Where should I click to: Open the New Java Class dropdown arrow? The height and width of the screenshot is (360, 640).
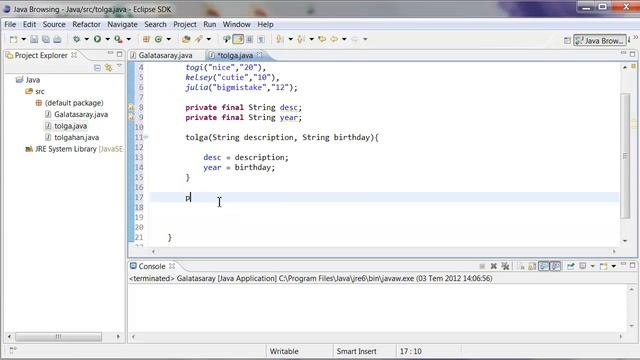[168, 39]
